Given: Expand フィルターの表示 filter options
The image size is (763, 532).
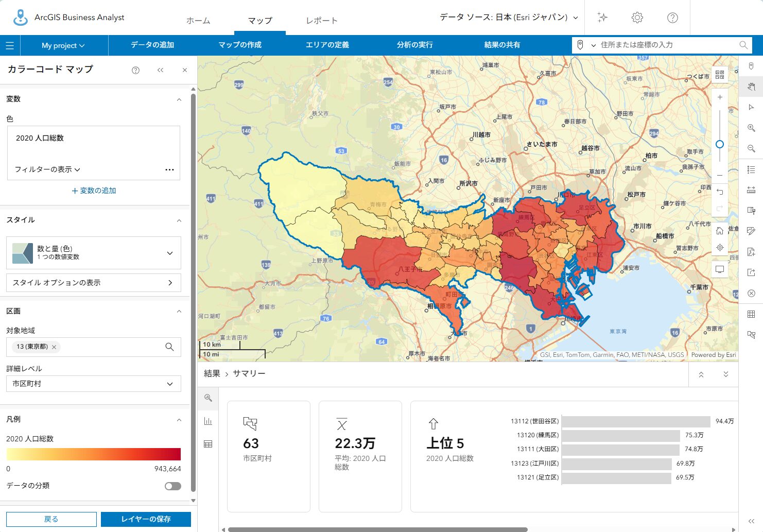Looking at the screenshot, I should [47, 169].
